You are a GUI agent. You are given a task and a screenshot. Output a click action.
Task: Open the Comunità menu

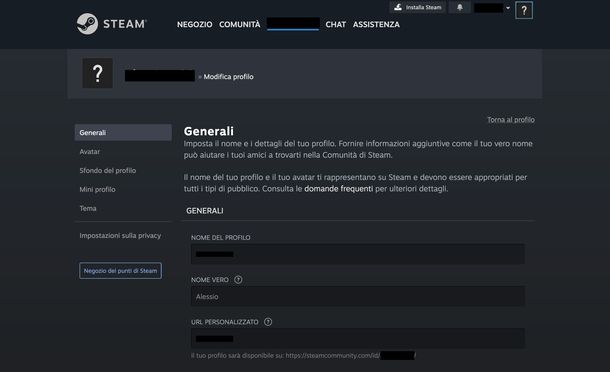240,25
